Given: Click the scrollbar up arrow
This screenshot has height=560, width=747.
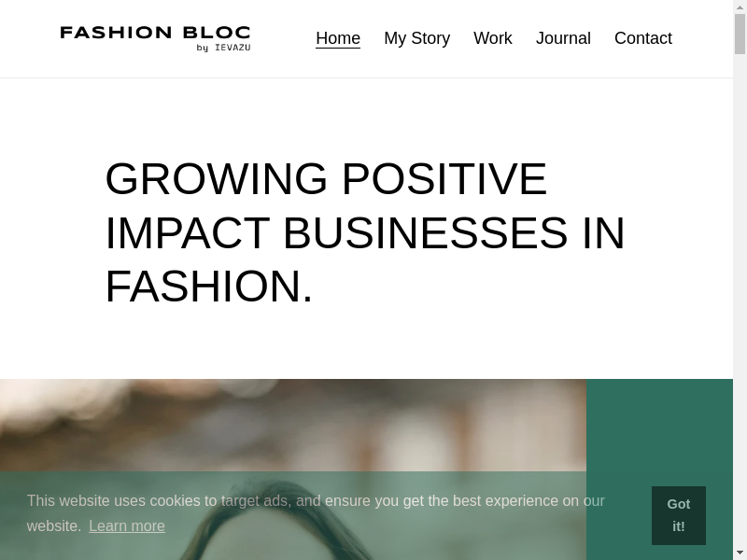Looking at the screenshot, I should [740, 7].
